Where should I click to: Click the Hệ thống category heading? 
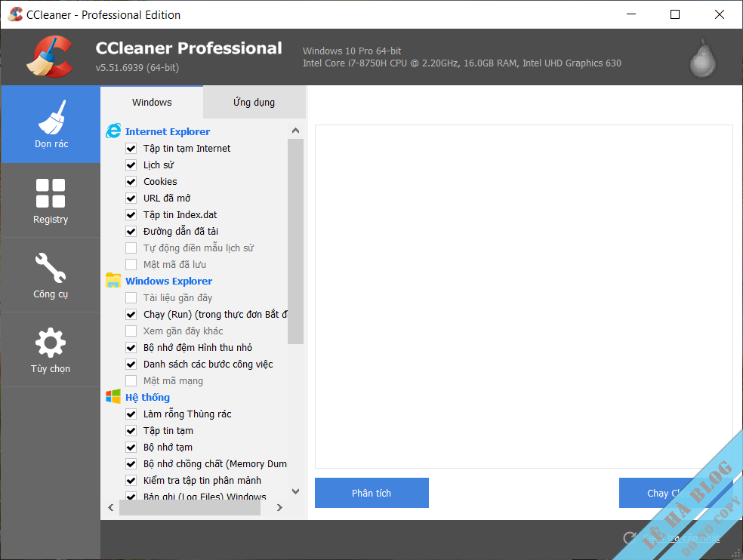(x=147, y=397)
